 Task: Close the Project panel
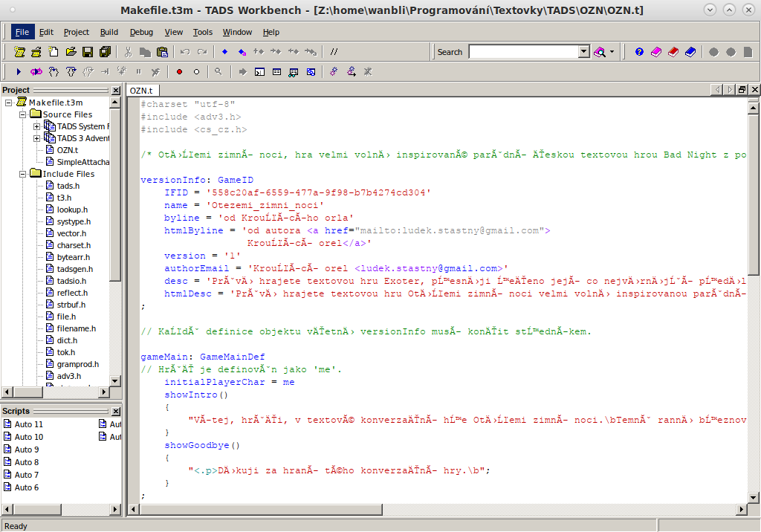pos(116,90)
